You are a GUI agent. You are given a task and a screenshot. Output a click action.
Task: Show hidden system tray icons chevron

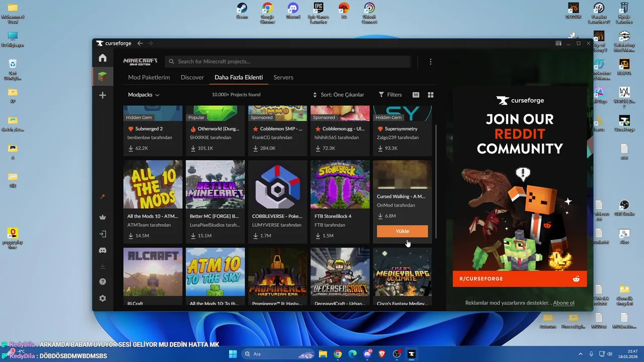tap(580, 354)
